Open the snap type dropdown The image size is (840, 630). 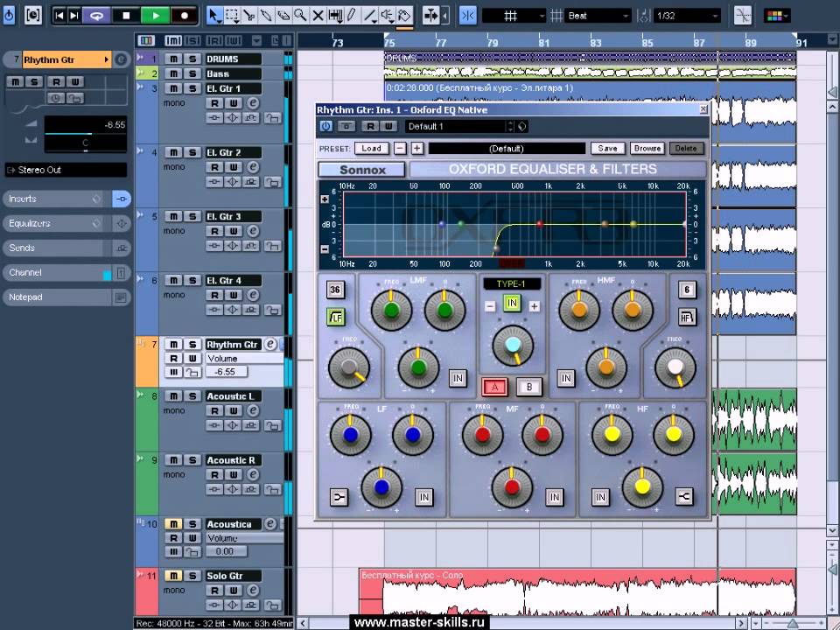click(x=514, y=16)
